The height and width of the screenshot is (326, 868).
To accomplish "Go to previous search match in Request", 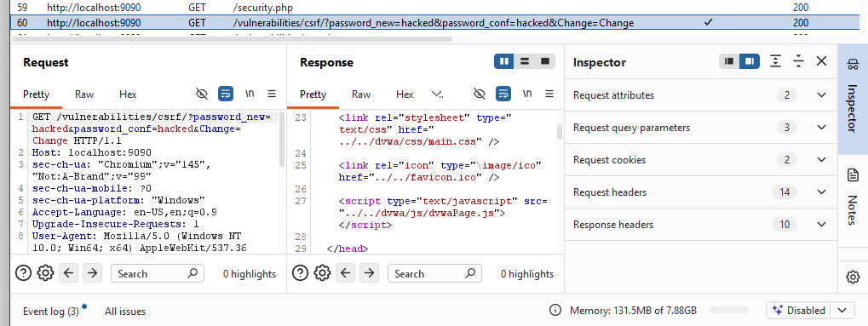I will 69,273.
